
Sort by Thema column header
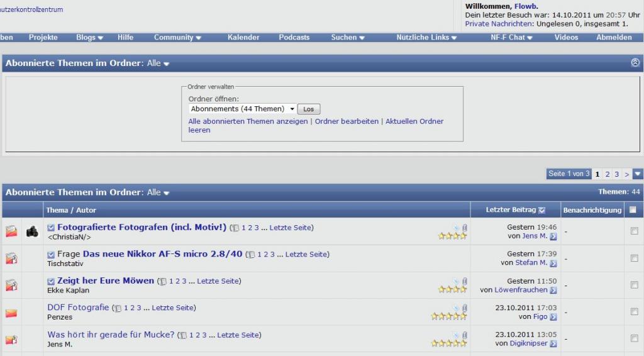coord(57,210)
